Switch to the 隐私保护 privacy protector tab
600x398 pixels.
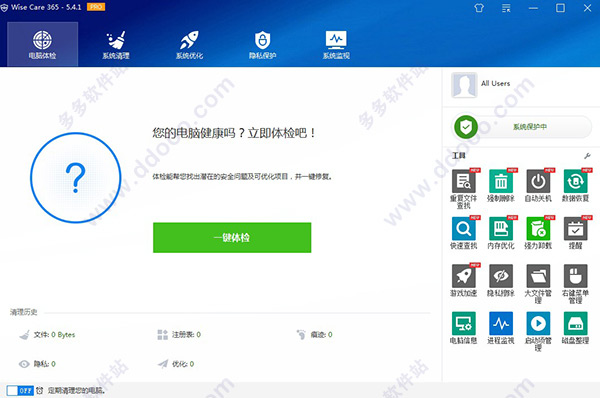(262, 44)
